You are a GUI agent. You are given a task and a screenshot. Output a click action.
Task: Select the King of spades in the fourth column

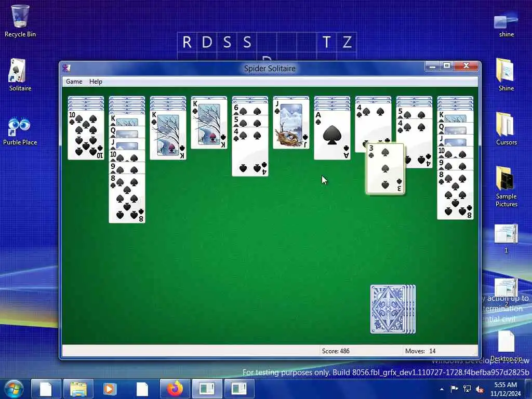point(209,124)
